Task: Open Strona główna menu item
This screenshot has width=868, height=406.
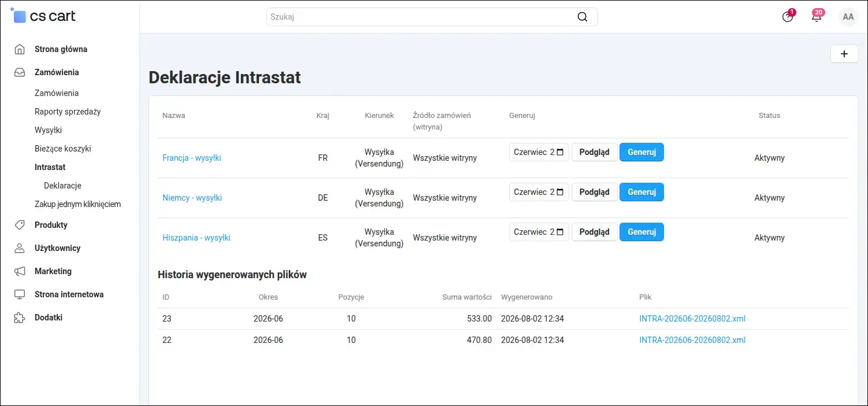Action: click(x=61, y=49)
